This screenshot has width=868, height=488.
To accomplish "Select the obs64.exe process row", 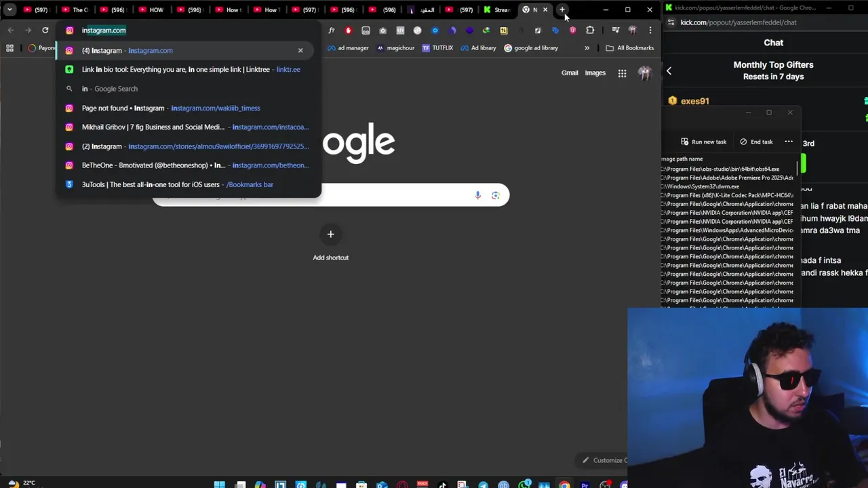I will 728,169.
